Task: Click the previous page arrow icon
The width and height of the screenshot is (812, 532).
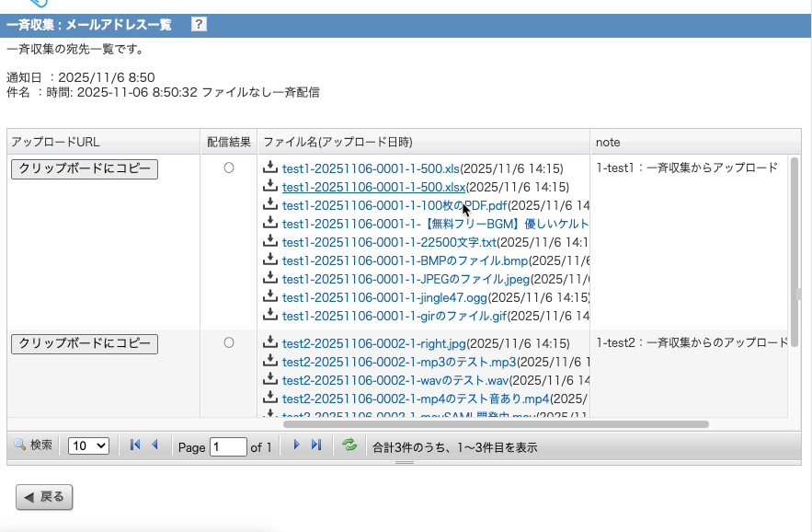Action: click(x=154, y=445)
